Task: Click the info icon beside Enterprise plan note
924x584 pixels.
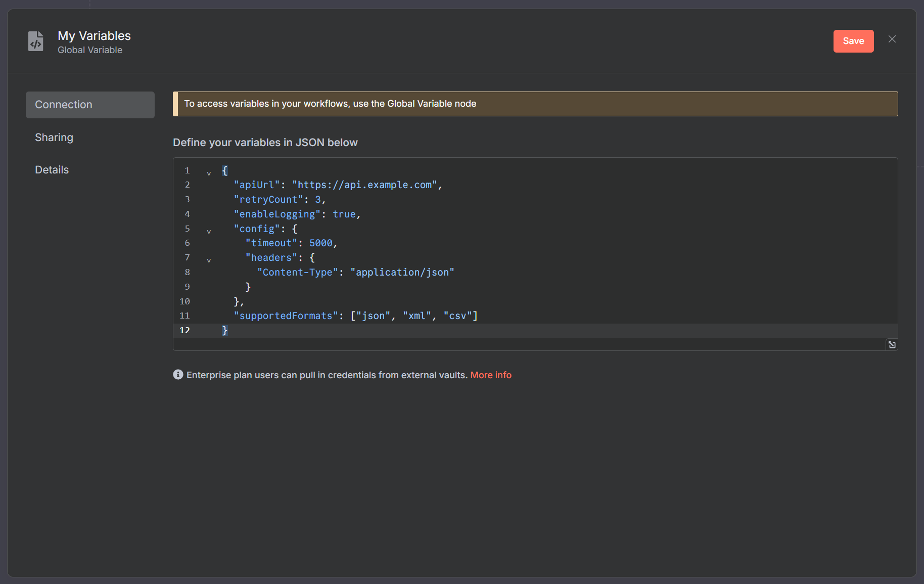Action: 178,375
